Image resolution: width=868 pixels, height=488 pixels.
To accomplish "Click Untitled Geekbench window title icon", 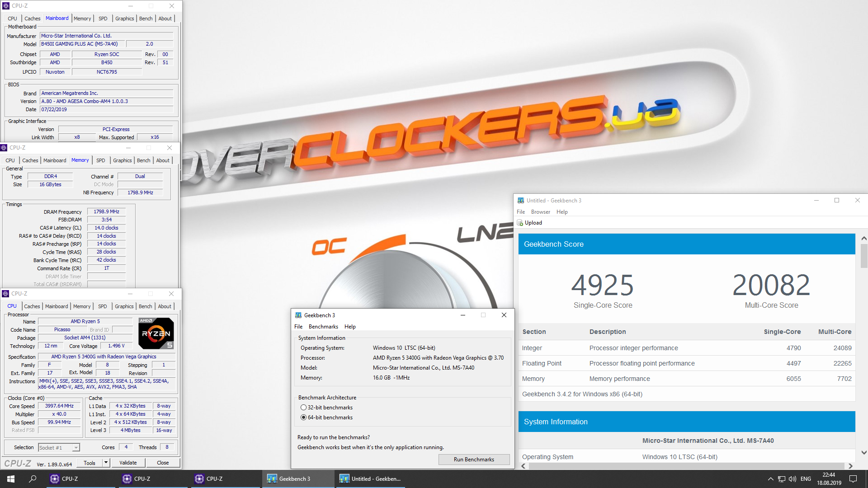I will [x=521, y=201].
